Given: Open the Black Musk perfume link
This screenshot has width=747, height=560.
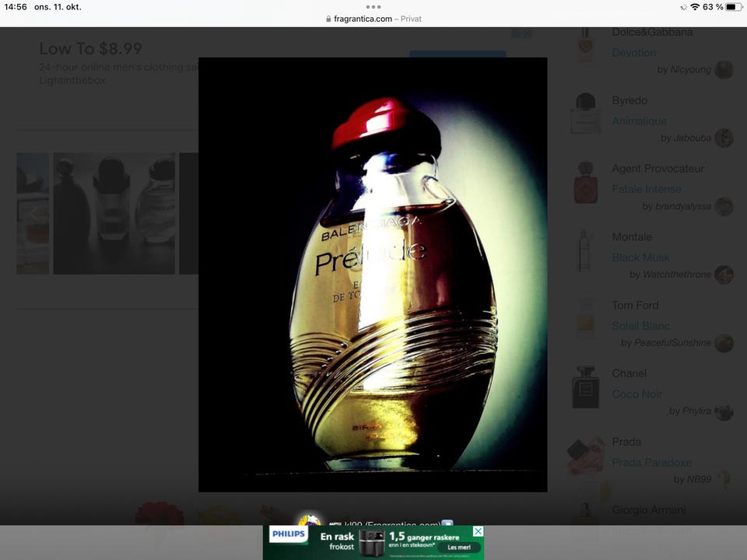Looking at the screenshot, I should pos(640,257).
